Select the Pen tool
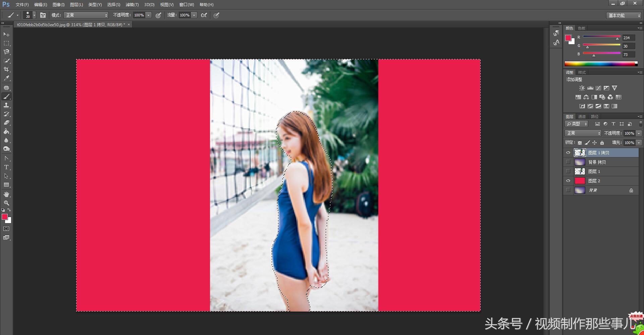Screen dimensions: 644x335 click(6, 158)
